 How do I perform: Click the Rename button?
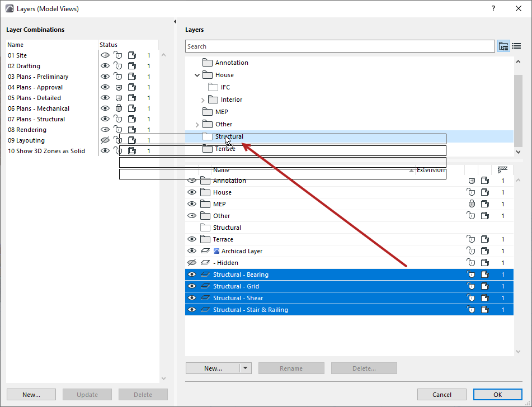[291, 368]
